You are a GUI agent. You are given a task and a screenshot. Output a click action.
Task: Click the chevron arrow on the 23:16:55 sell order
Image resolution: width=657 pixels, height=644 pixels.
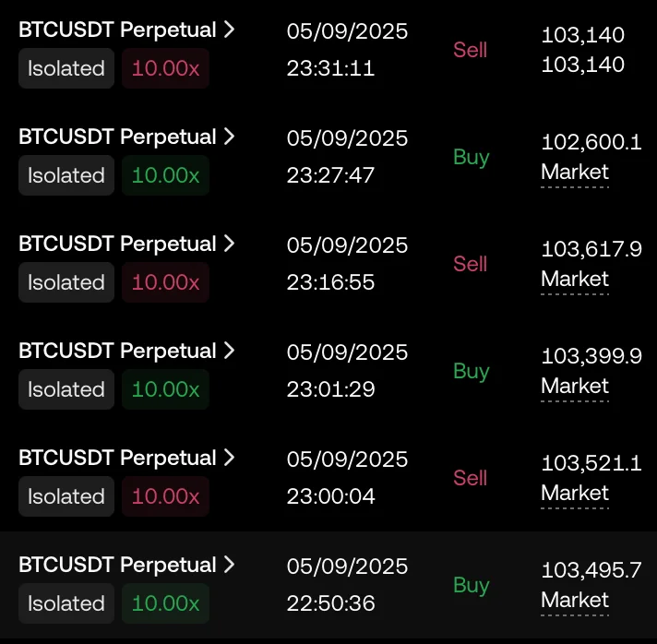coord(230,244)
